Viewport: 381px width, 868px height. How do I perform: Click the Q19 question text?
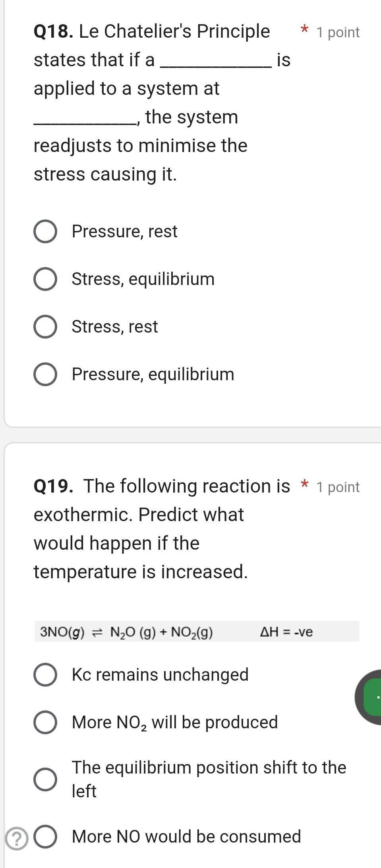coord(159,528)
